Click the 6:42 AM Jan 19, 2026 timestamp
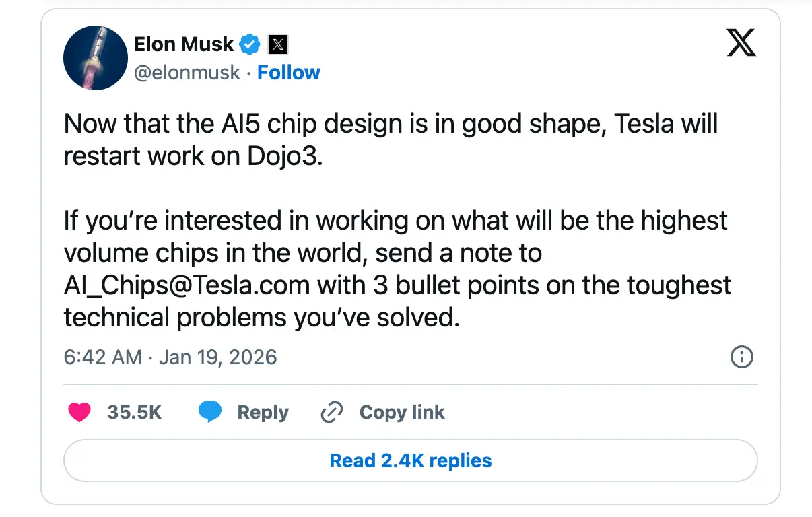 [x=170, y=357]
